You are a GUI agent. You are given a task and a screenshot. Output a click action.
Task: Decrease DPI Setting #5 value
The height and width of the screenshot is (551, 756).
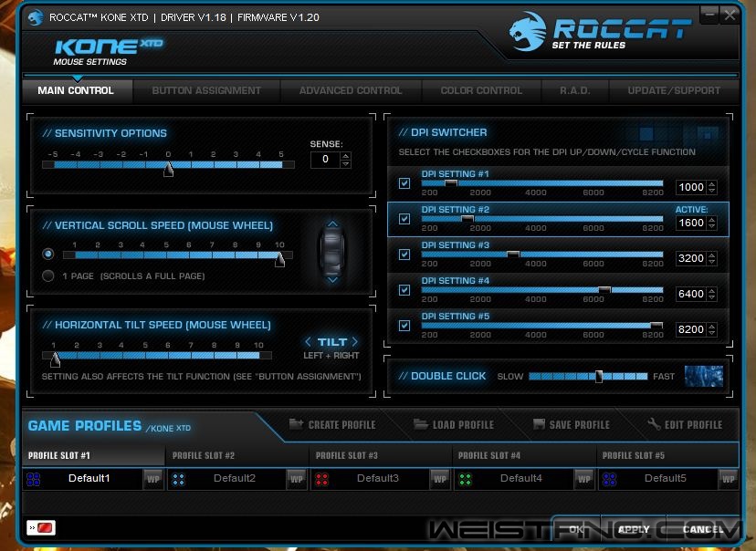click(x=712, y=333)
